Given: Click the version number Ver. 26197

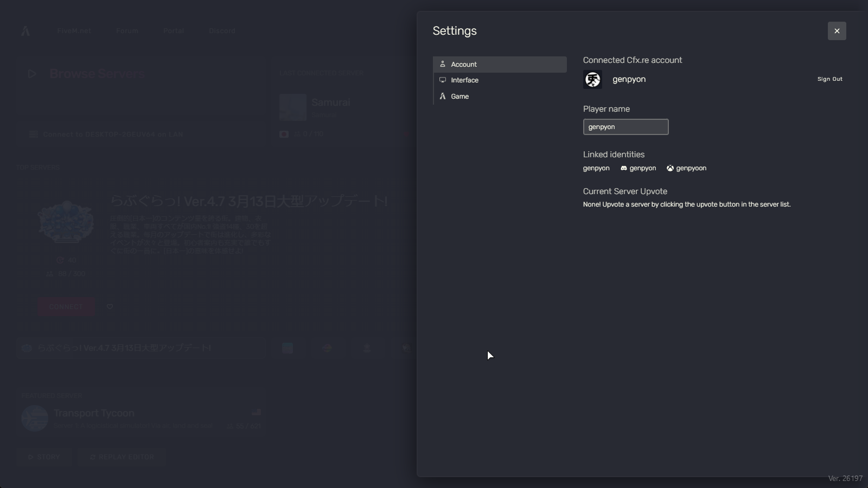Looking at the screenshot, I should (845, 478).
